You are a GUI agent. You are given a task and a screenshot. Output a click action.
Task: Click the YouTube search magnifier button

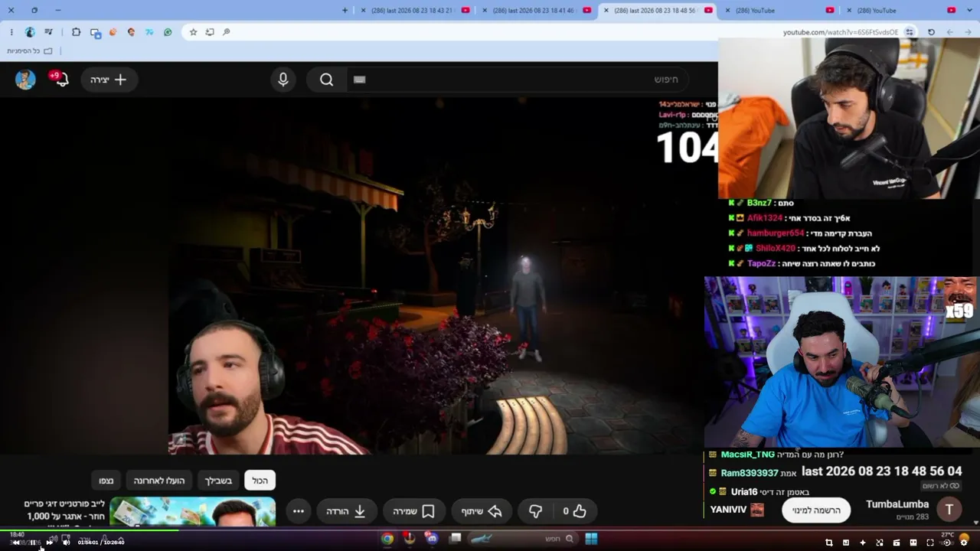click(327, 80)
